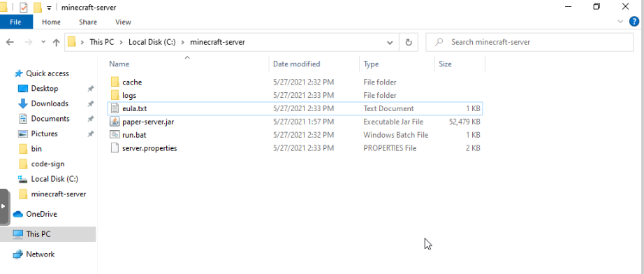Select the run.bat file icon
This screenshot has width=644, height=274.
pyautogui.click(x=115, y=135)
